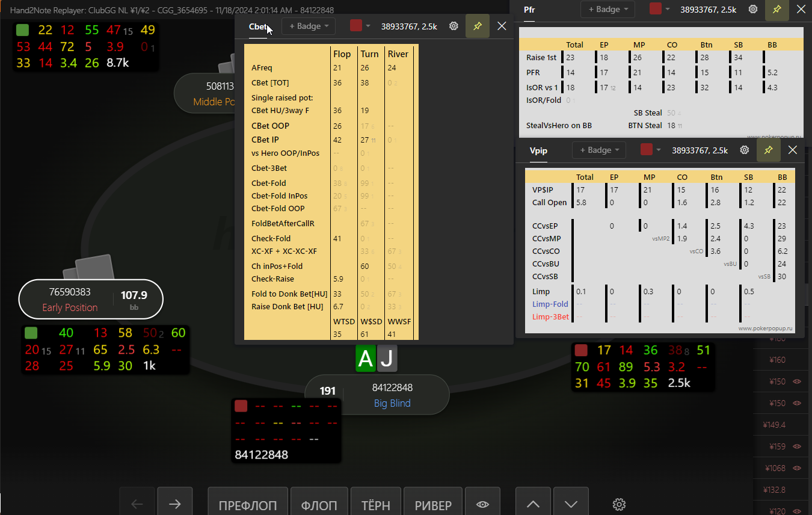Toggle the eye icon next to ¥159
The image size is (812, 515).
click(798, 446)
